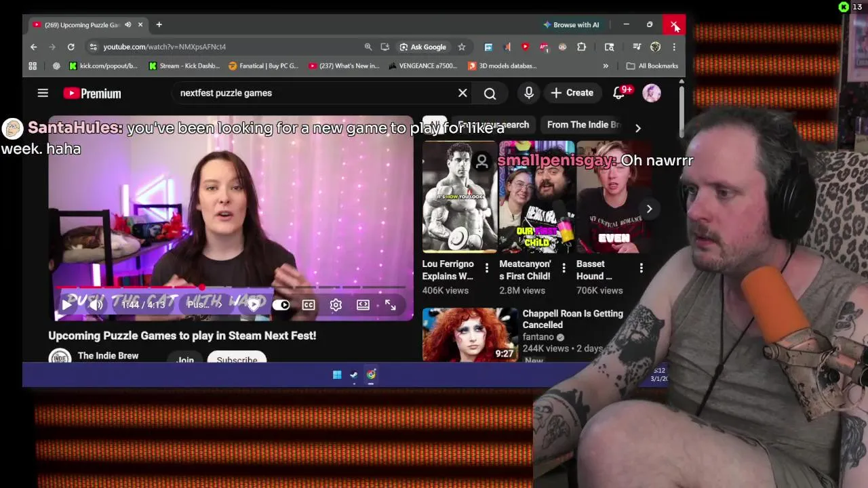Image resolution: width=868 pixels, height=488 pixels.
Task: Open the (237) What's New bookmark
Action: coord(344,66)
